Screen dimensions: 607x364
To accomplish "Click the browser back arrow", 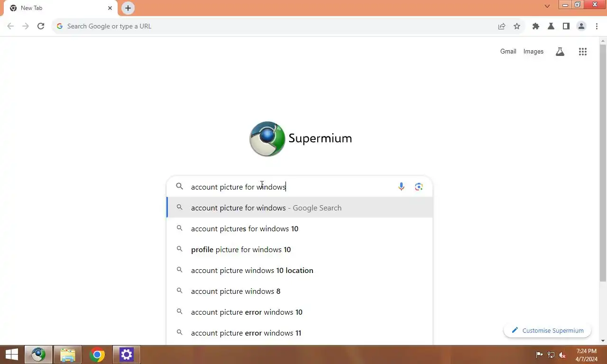I will click(x=10, y=26).
